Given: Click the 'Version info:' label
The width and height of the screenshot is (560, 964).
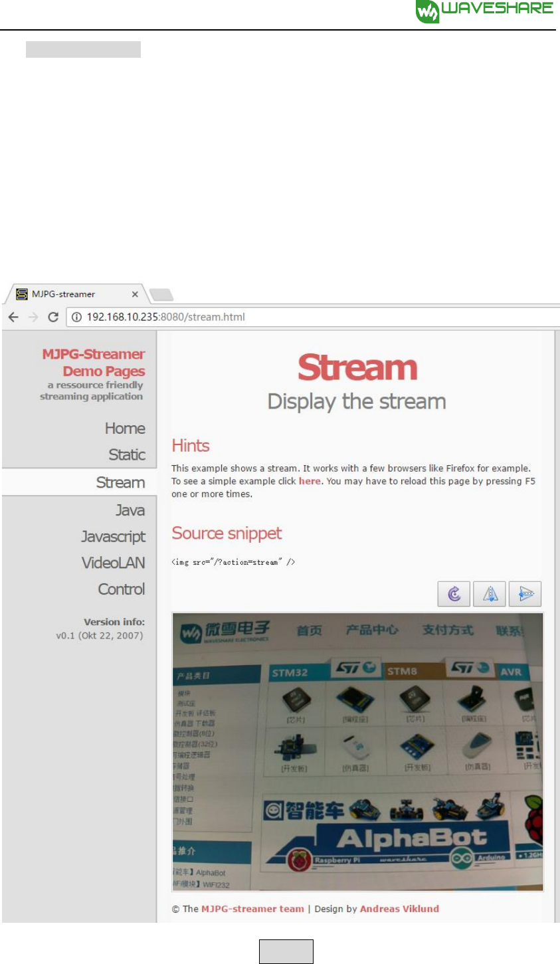Looking at the screenshot, I should tap(114, 623).
